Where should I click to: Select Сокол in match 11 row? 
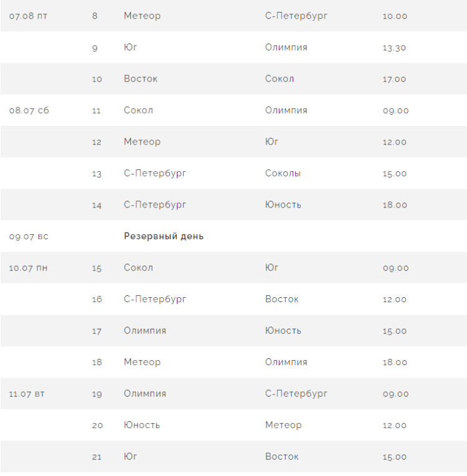click(138, 110)
